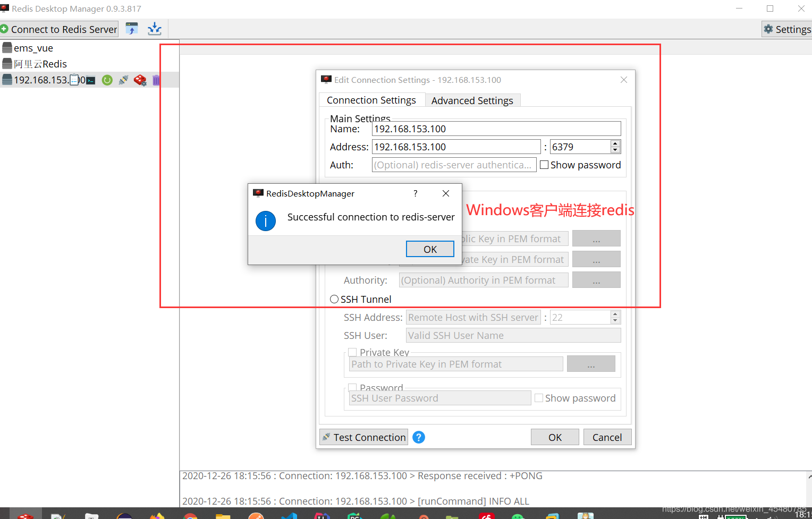Delete the connection with purple trash icon
Screen dimensions: 812x519
click(156, 80)
